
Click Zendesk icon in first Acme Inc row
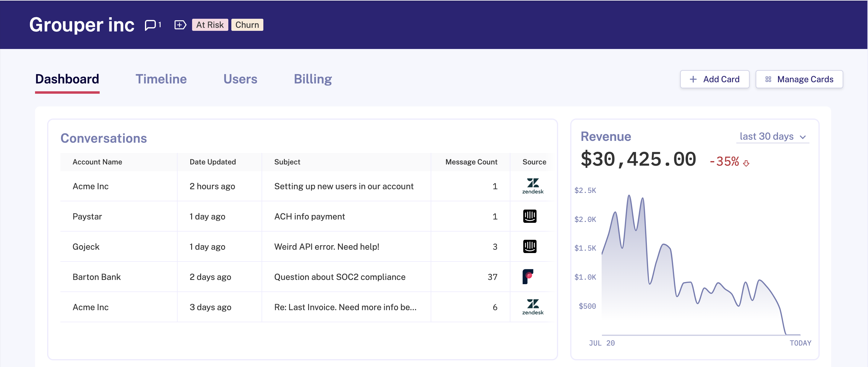point(532,186)
